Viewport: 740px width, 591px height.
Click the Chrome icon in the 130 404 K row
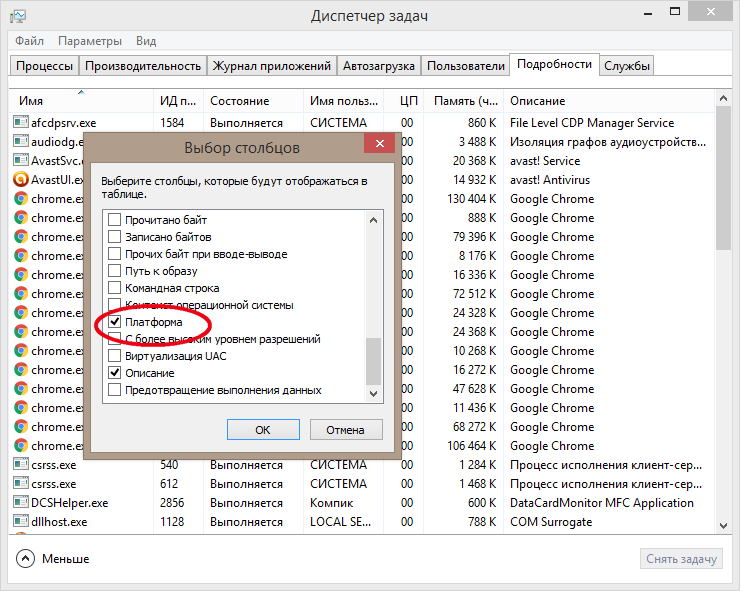[x=21, y=198]
